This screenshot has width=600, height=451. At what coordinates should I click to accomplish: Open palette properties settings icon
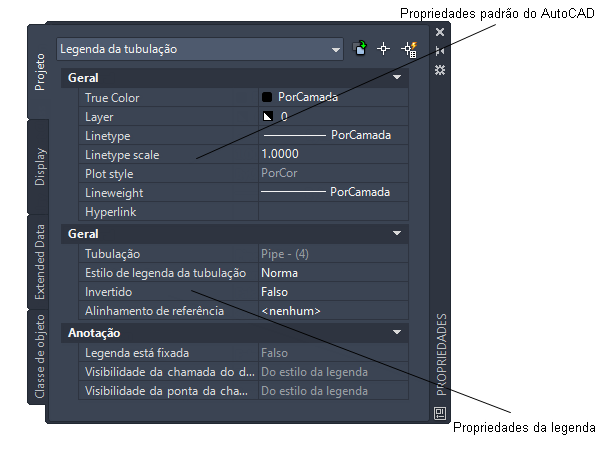pos(440,70)
